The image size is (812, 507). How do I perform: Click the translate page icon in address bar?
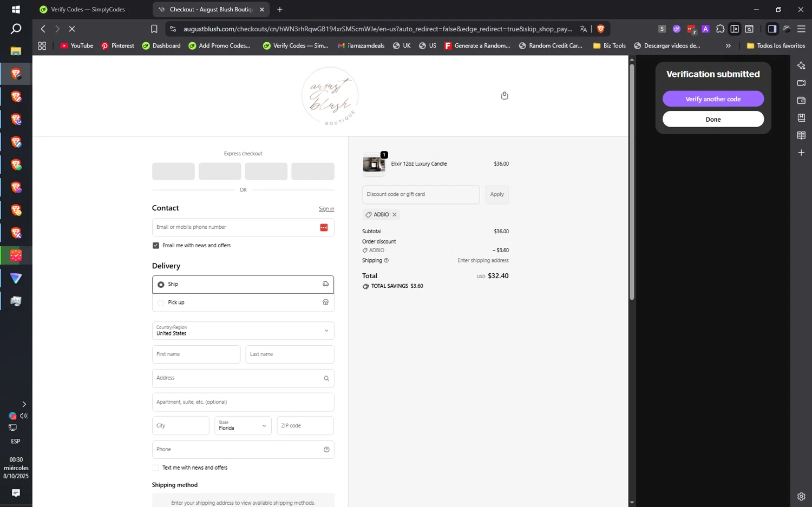[583, 29]
